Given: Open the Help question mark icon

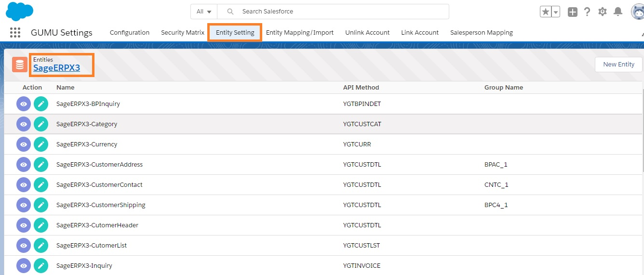Looking at the screenshot, I should 587,12.
